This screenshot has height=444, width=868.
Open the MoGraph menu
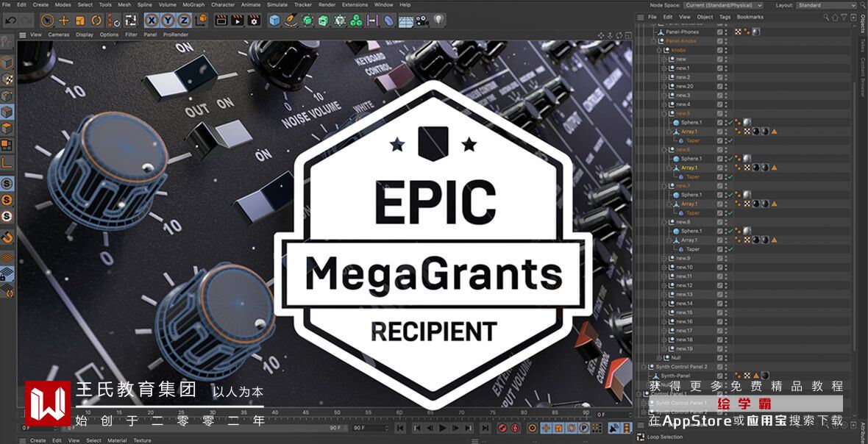point(193,4)
